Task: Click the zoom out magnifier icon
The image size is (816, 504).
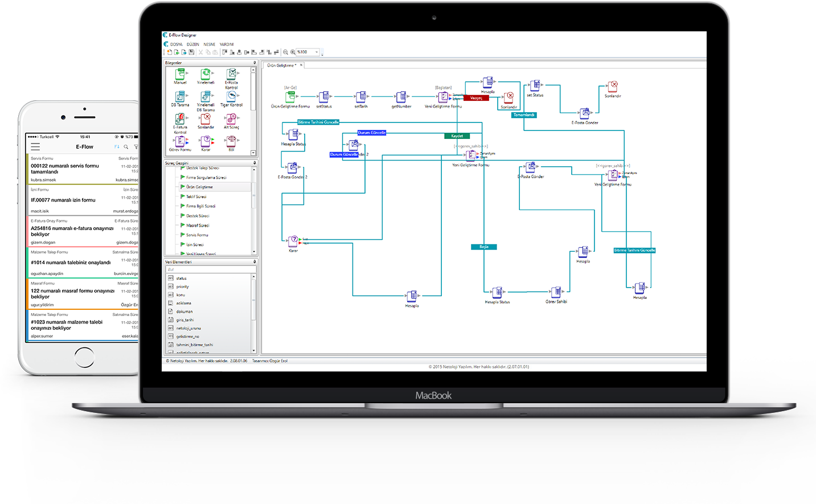Action: coord(286,52)
